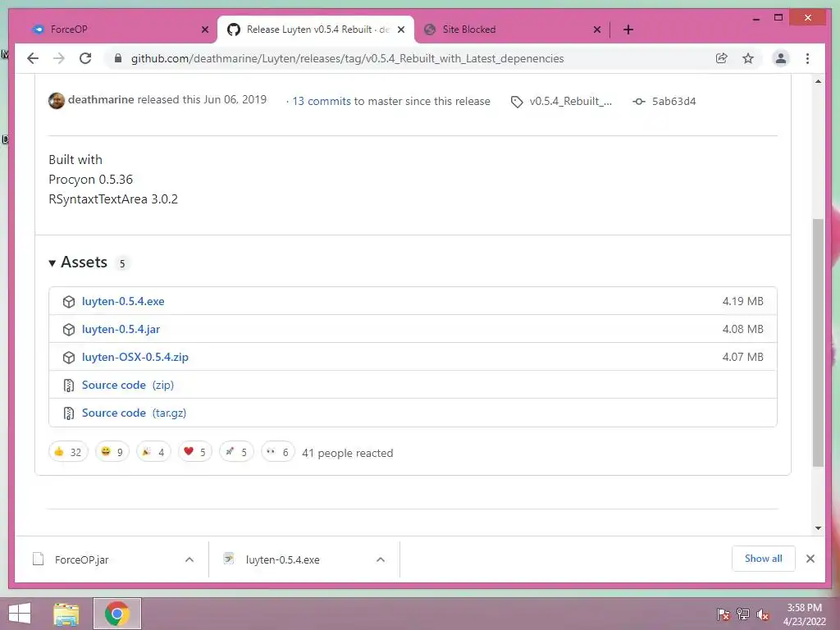840x630 pixels.
Task: Open Chrome's three-dot menu
Action: [807, 58]
